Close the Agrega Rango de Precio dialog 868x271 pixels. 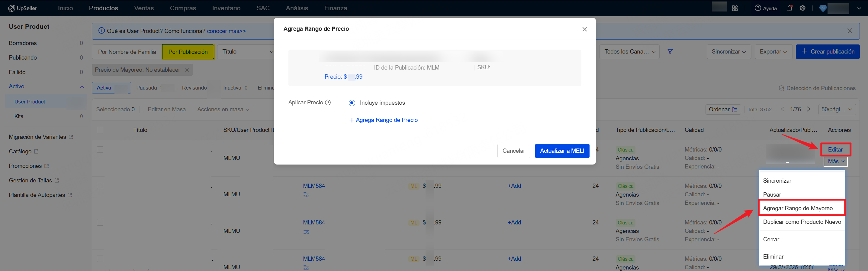click(585, 29)
